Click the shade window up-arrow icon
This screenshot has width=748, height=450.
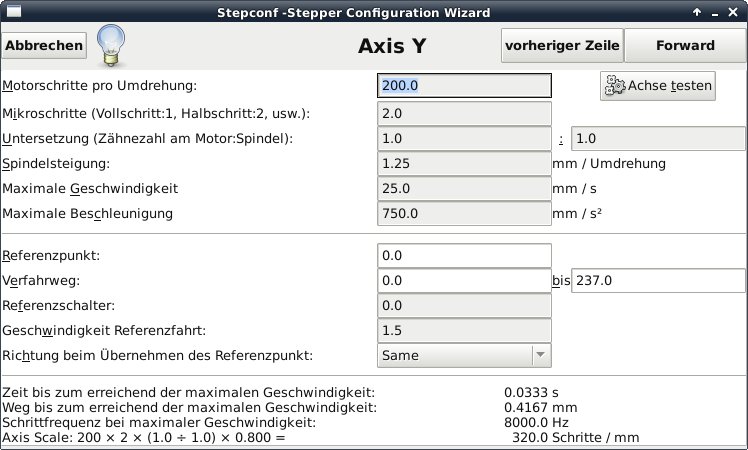click(x=697, y=12)
